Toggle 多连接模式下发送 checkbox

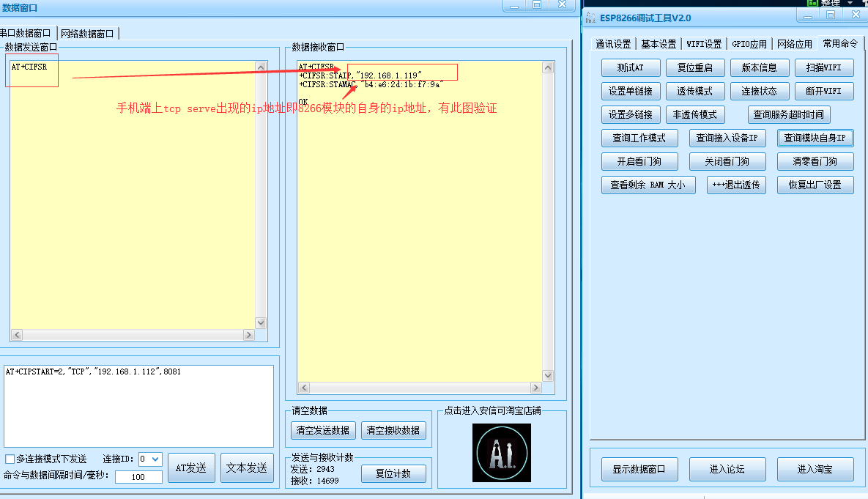(x=10, y=459)
